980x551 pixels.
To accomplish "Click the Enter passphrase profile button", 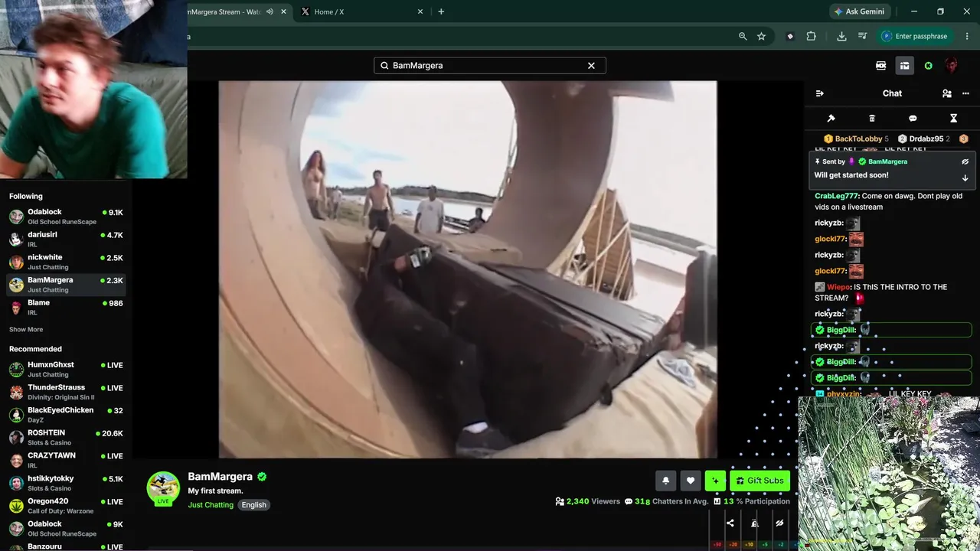I will pyautogui.click(x=915, y=36).
